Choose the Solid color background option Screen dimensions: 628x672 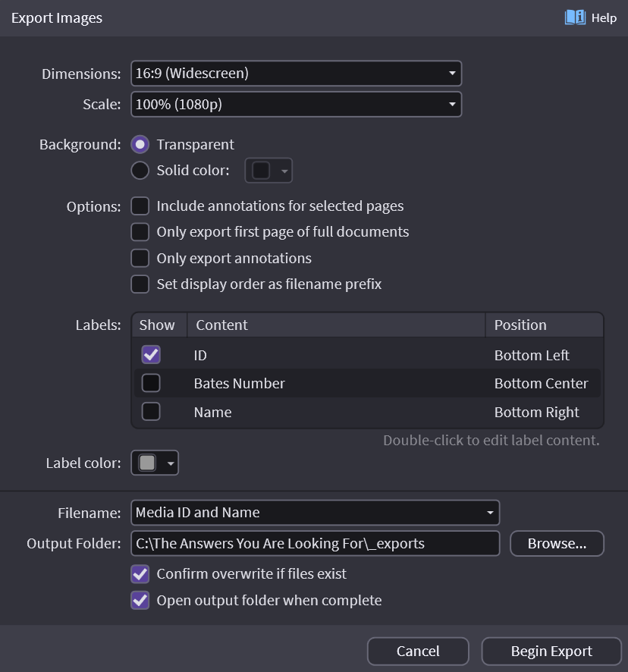(140, 171)
